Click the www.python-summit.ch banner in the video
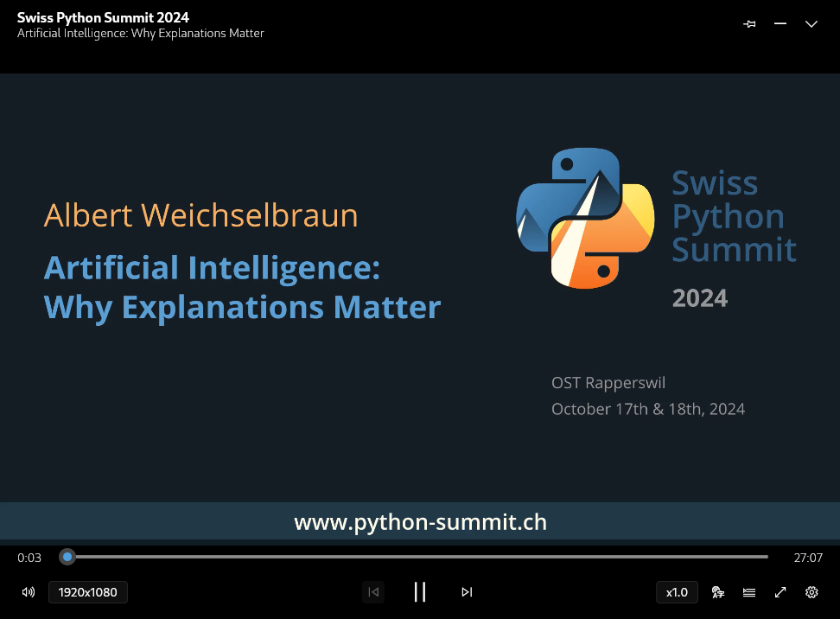The width and height of the screenshot is (840, 619). point(420,521)
